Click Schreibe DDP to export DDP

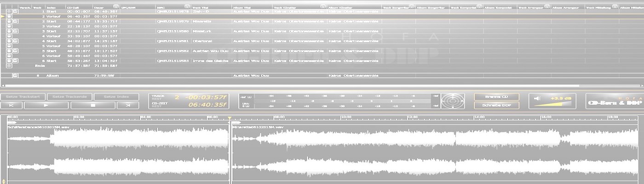[496, 105]
